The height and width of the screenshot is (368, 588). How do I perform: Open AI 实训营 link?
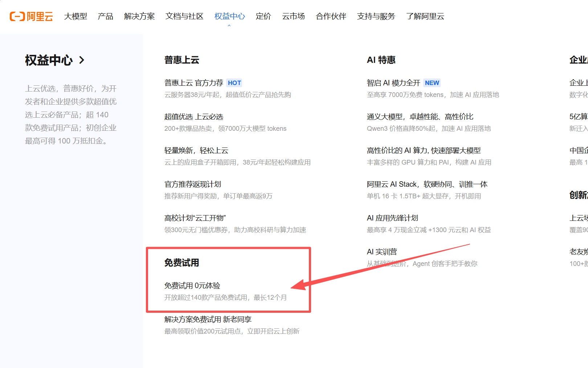click(x=382, y=252)
